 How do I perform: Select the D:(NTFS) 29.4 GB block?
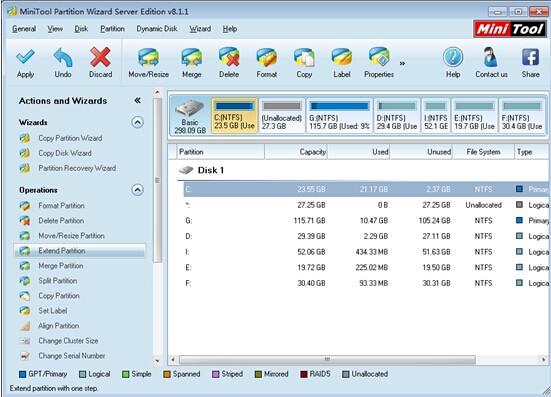pos(397,116)
